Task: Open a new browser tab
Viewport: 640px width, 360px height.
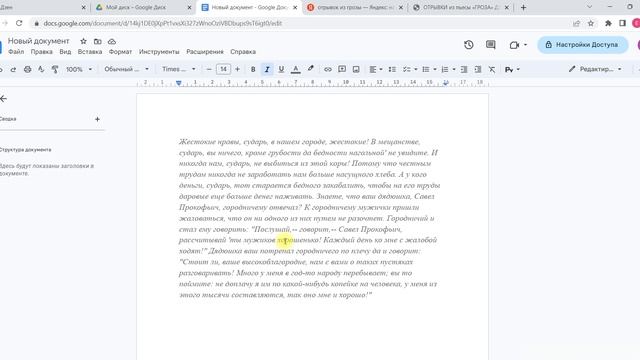Action: pos(523,7)
